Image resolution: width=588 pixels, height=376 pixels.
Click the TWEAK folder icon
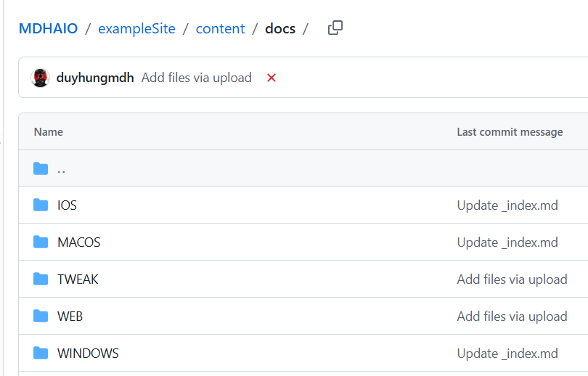pos(41,279)
